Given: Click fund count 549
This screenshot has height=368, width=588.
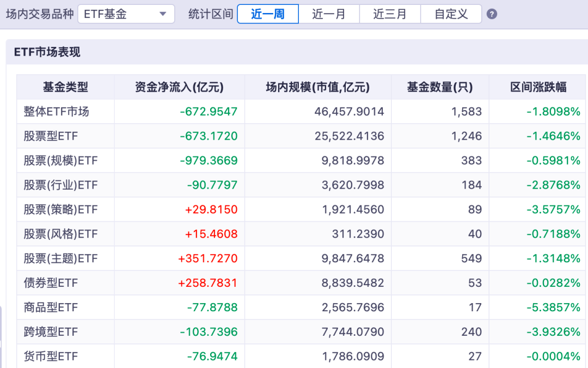Looking at the screenshot, I should (x=471, y=258).
